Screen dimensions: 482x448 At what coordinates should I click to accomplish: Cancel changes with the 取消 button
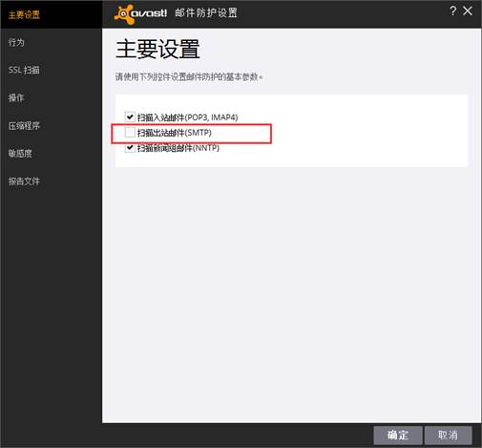click(x=448, y=435)
